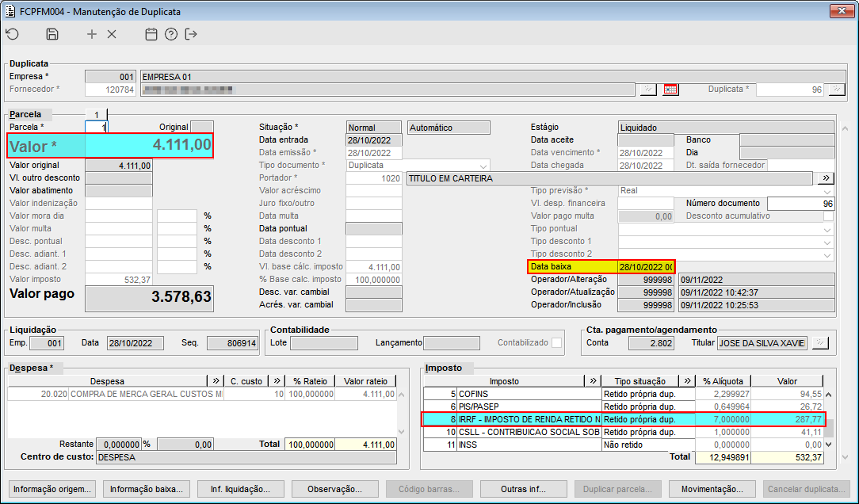The height and width of the screenshot is (504, 859).
Task: Click the X delete icon in toolbar
Action: [x=112, y=34]
